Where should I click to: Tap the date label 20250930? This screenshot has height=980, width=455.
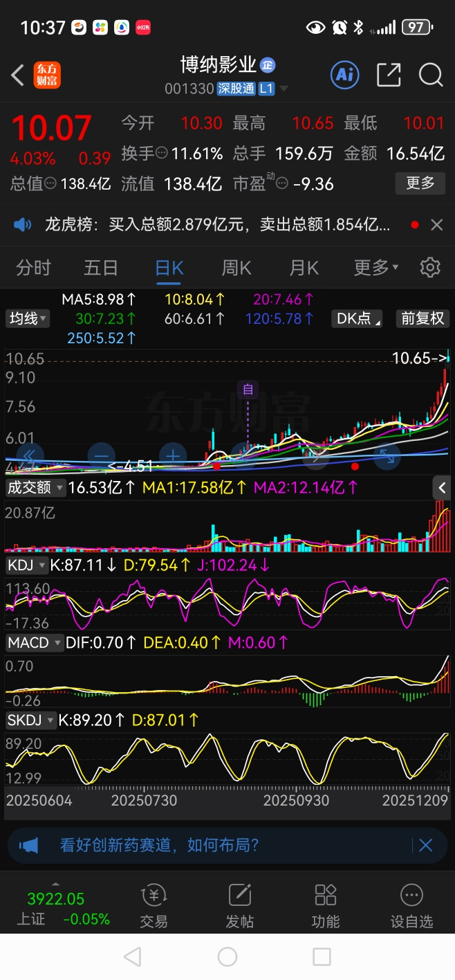coord(297,800)
